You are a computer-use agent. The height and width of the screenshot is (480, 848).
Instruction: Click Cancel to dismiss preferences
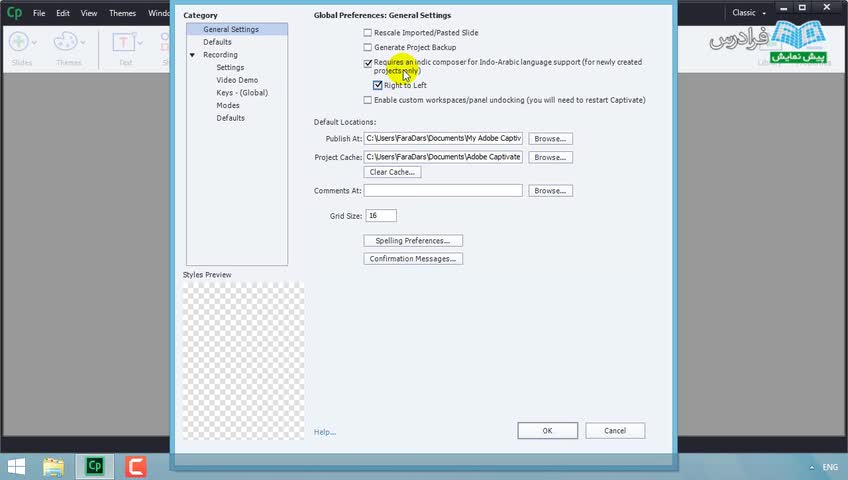click(615, 431)
